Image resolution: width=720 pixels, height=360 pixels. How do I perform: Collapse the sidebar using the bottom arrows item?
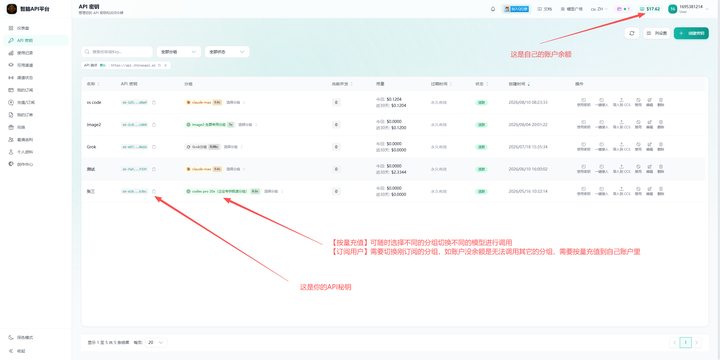(35, 351)
